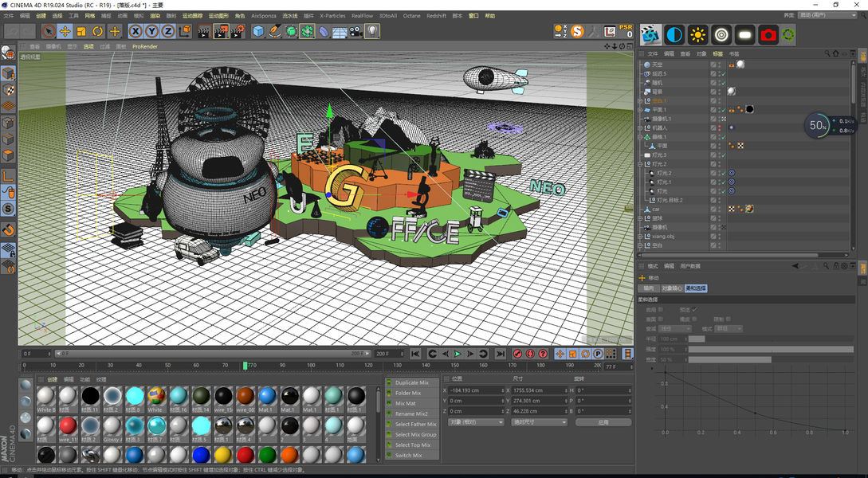Expand the 空白.1 object in tree

click(640, 100)
